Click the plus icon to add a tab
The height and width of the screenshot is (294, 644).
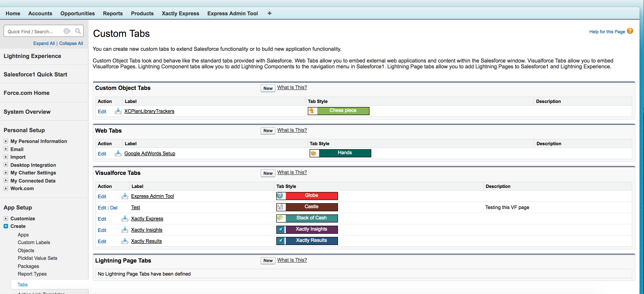coord(269,13)
